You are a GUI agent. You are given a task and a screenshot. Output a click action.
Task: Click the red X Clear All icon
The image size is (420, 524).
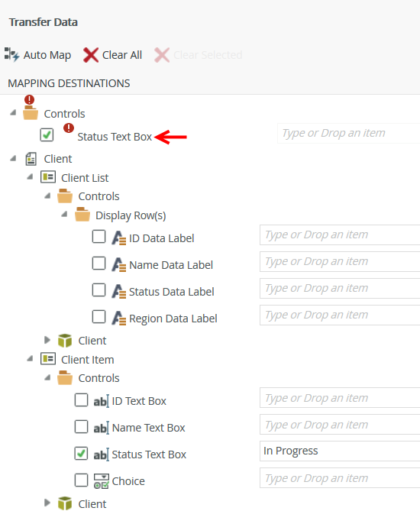click(91, 55)
